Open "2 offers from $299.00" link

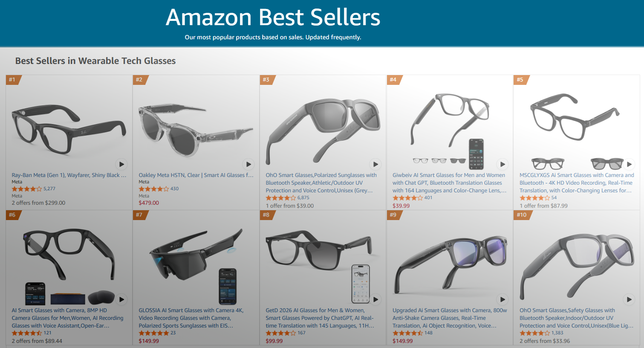click(38, 203)
